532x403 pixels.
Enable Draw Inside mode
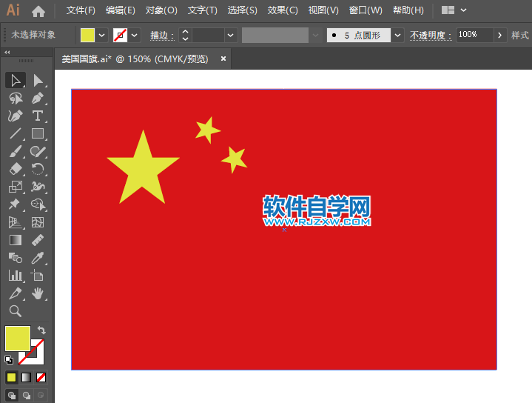tap(41, 396)
